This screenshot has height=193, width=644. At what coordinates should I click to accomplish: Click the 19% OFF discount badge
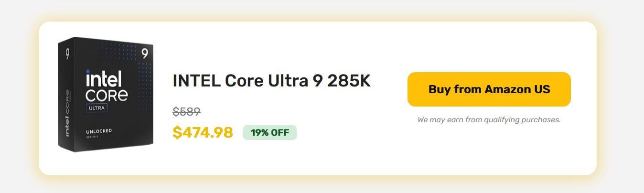coord(270,132)
